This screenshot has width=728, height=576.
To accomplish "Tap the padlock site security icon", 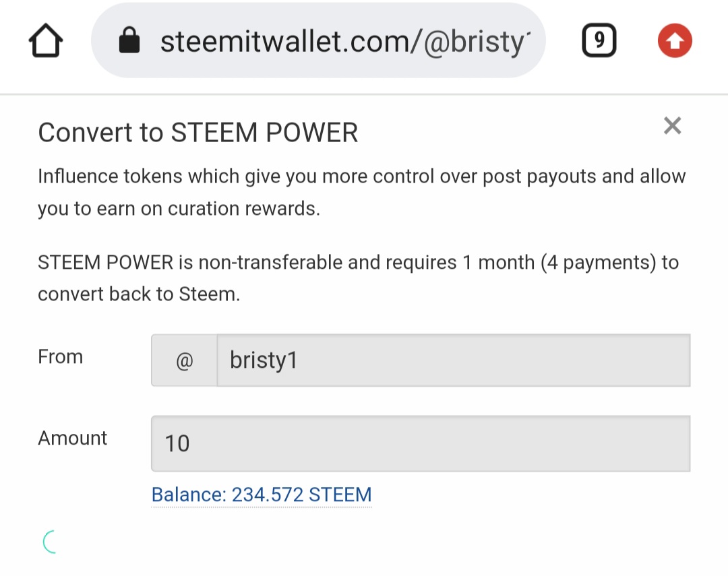I will (x=129, y=42).
